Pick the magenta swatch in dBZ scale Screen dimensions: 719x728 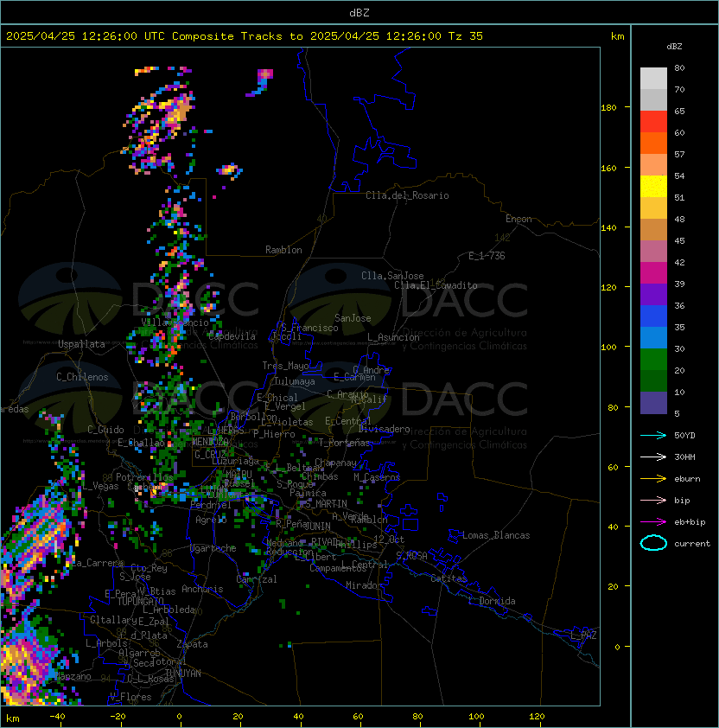[653, 273]
